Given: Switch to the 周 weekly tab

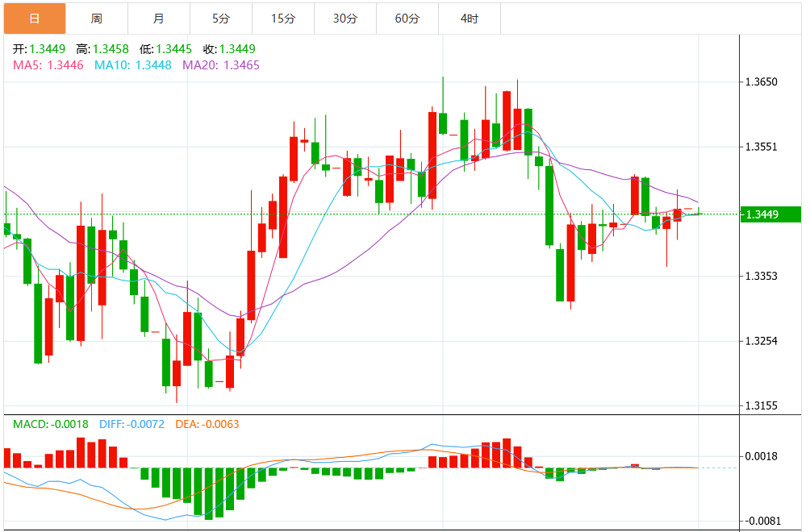Looking at the screenshot, I should pos(97,19).
